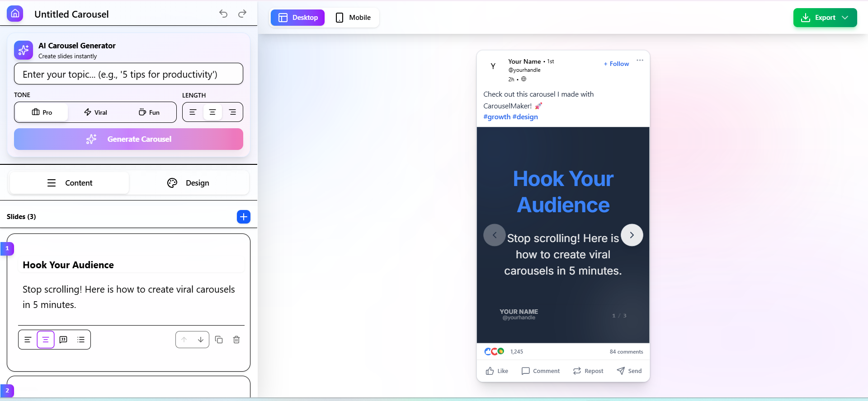Select the slide 1 number badge
Image resolution: width=868 pixels, height=401 pixels.
(x=7, y=248)
